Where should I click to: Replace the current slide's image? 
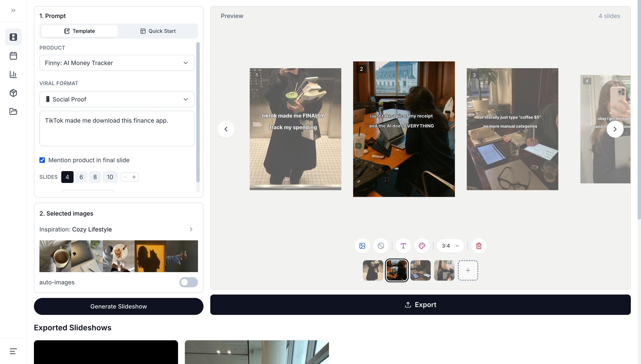(362, 245)
